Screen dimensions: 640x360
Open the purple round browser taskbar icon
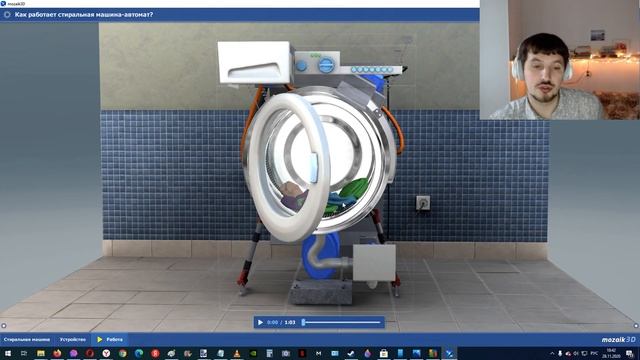pyautogui.click(x=73, y=353)
